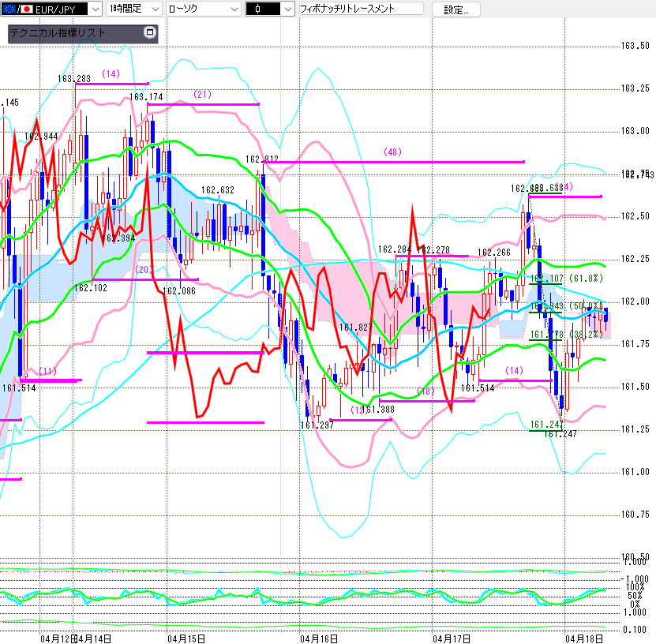Click the 161.297 low price label
This screenshot has width=656, height=644.
317,425
